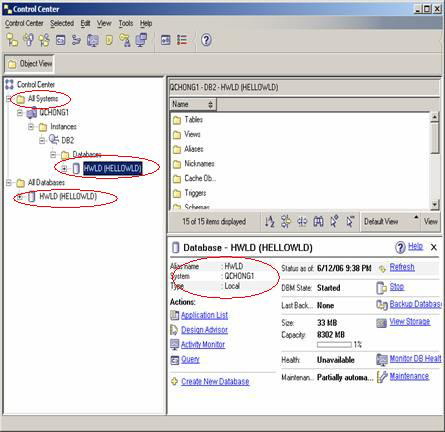This screenshot has height=432, width=445.
Task: Launch the Replication Center toolbar icon
Action: (28, 40)
